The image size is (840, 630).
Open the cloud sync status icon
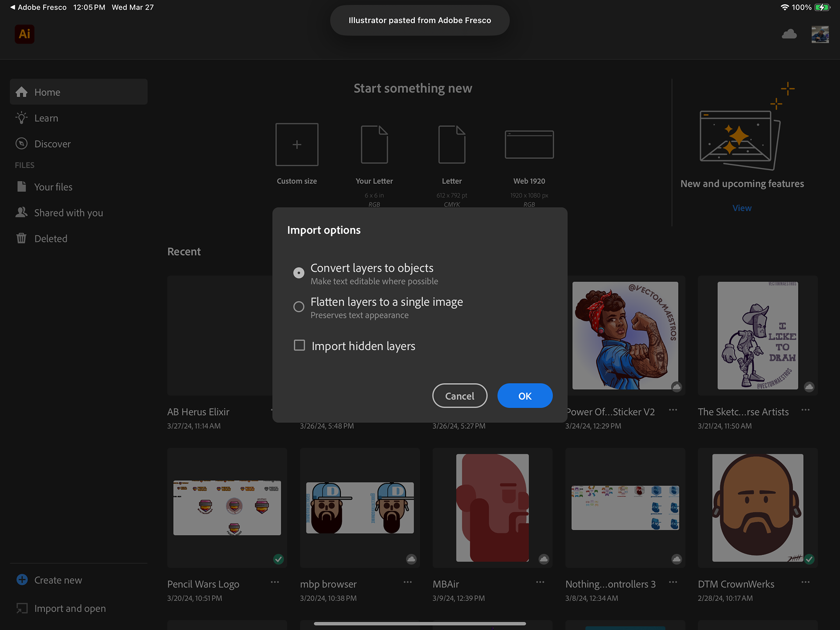point(789,34)
